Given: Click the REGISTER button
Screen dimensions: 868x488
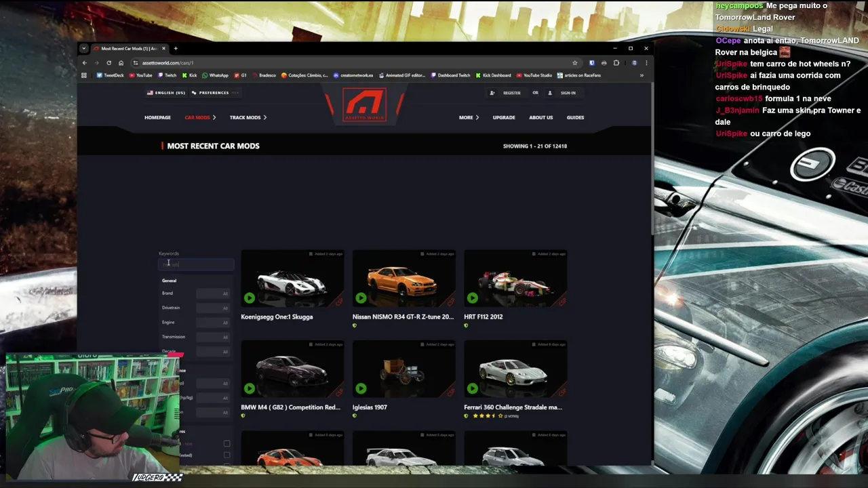Looking at the screenshot, I should pos(507,93).
